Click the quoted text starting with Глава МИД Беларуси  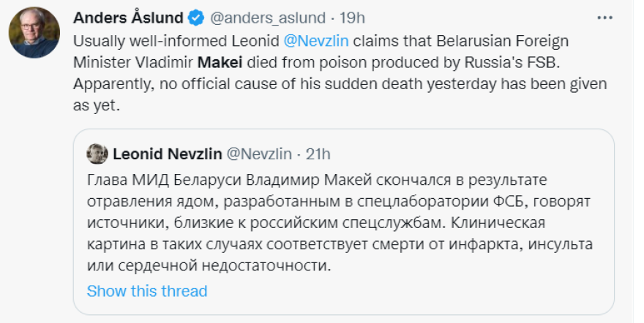click(317, 180)
